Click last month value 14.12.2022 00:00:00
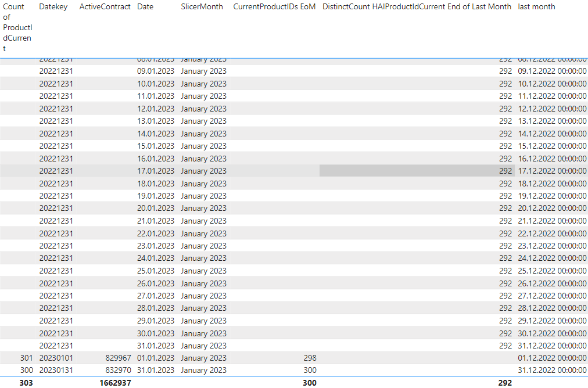This screenshot has width=588, height=388. [x=552, y=134]
